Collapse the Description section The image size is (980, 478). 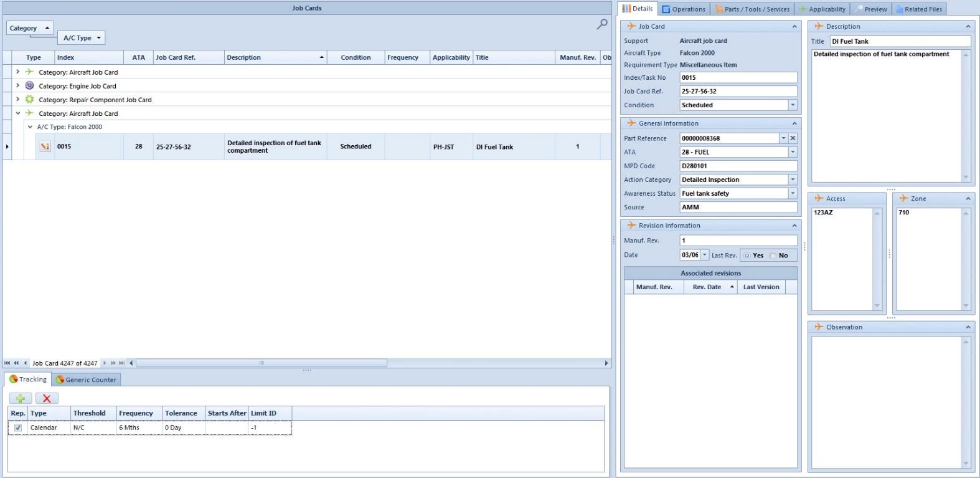968,26
